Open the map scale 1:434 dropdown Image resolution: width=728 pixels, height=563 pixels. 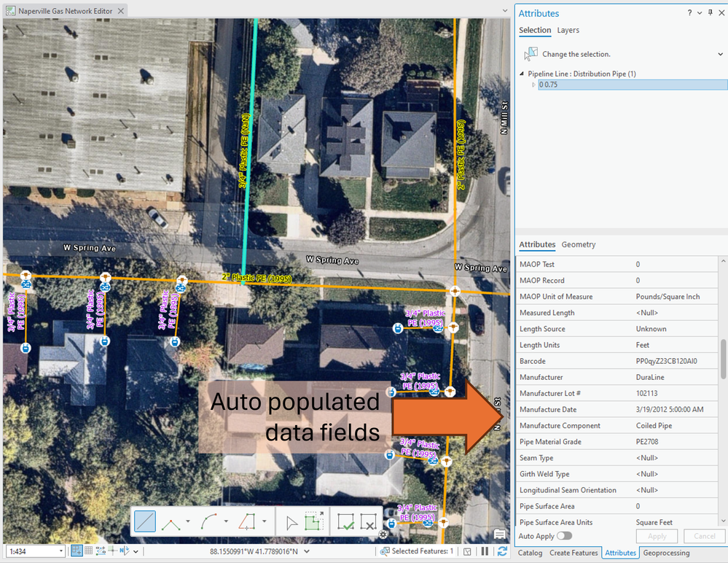pos(60,551)
